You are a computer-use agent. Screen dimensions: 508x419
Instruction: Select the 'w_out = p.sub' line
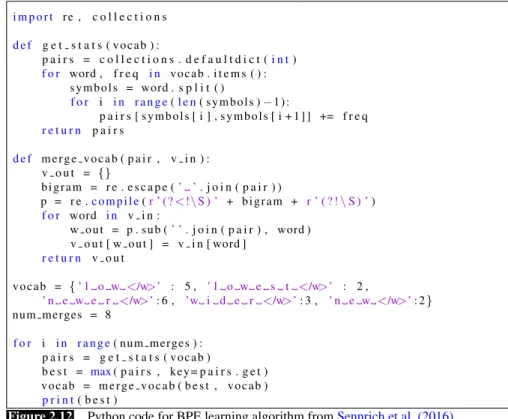[190, 230]
